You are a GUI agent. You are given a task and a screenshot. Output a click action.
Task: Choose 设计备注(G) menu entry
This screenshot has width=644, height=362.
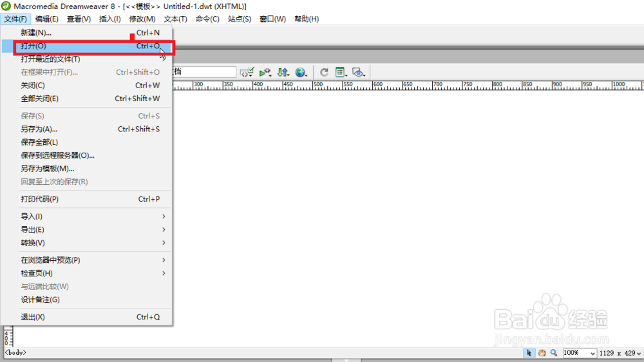(x=86, y=300)
